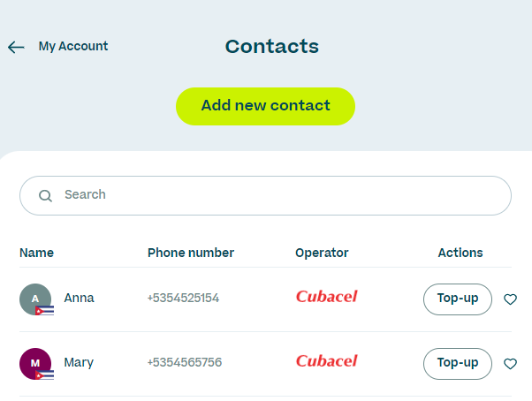Top-up Mary's phone number
Image resolution: width=532 pixels, height=401 pixels.
(457, 363)
